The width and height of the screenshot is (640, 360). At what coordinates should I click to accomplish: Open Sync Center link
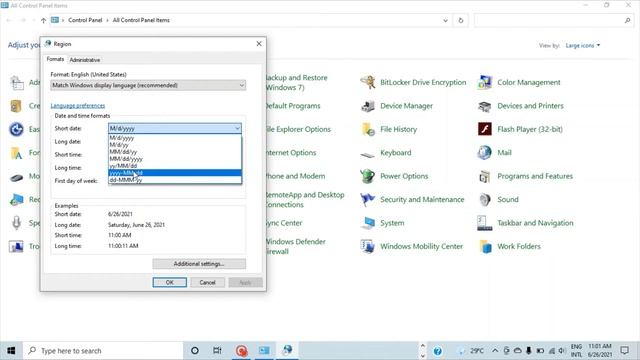(x=284, y=223)
